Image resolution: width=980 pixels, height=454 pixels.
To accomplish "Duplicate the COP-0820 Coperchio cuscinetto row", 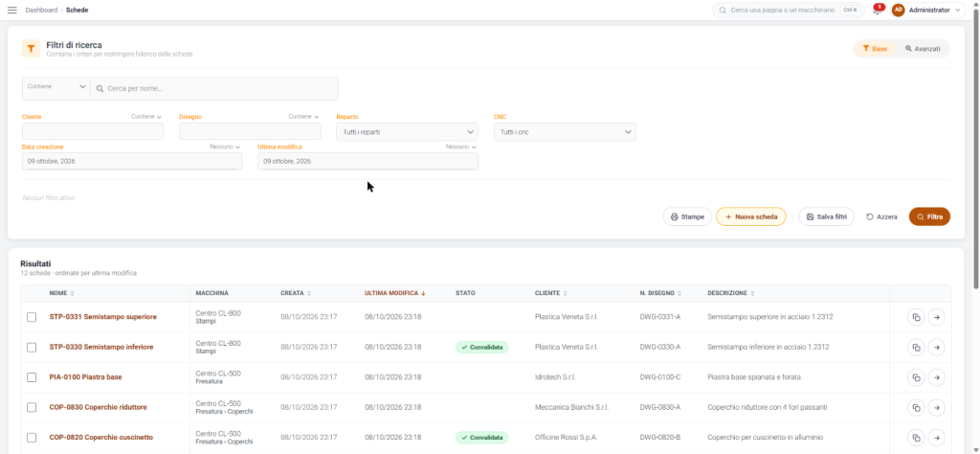I will [916, 437].
